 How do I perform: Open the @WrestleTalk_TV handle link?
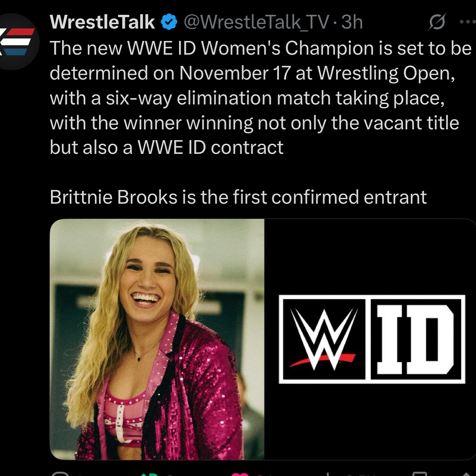(256, 22)
